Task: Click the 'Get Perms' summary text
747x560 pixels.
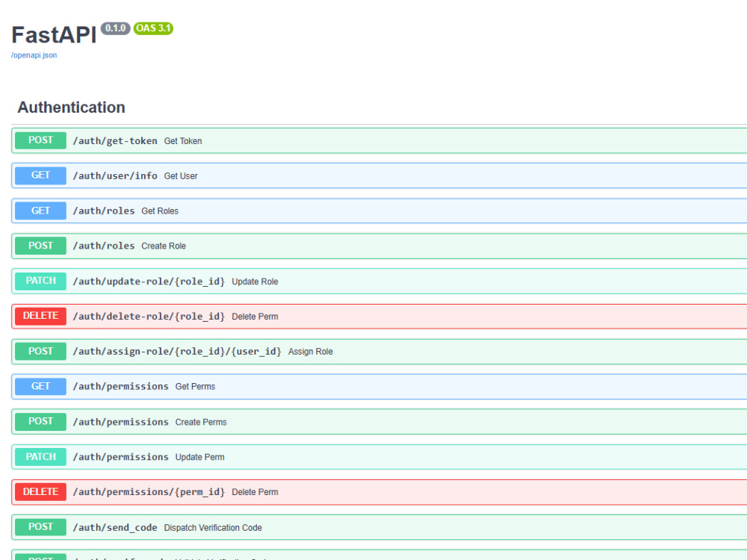Action: click(195, 387)
